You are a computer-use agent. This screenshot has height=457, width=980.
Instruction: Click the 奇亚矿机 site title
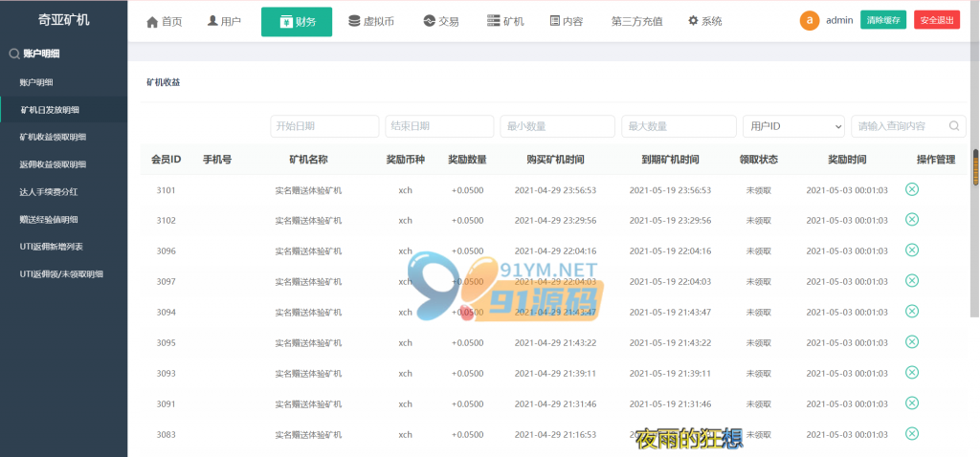tap(64, 20)
